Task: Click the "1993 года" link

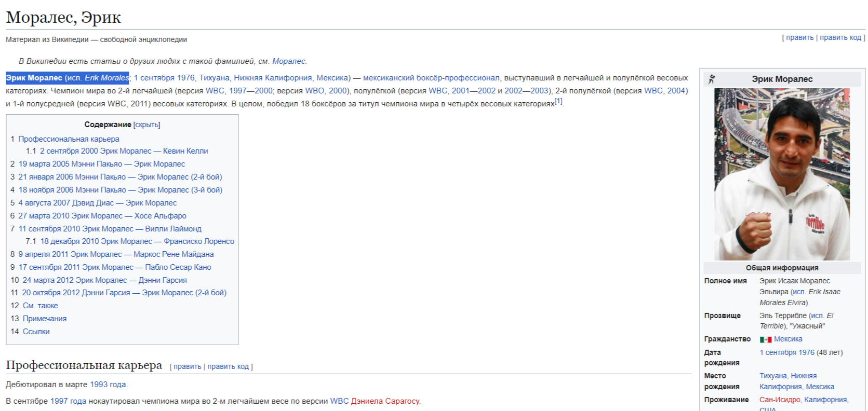Action: 108,385
